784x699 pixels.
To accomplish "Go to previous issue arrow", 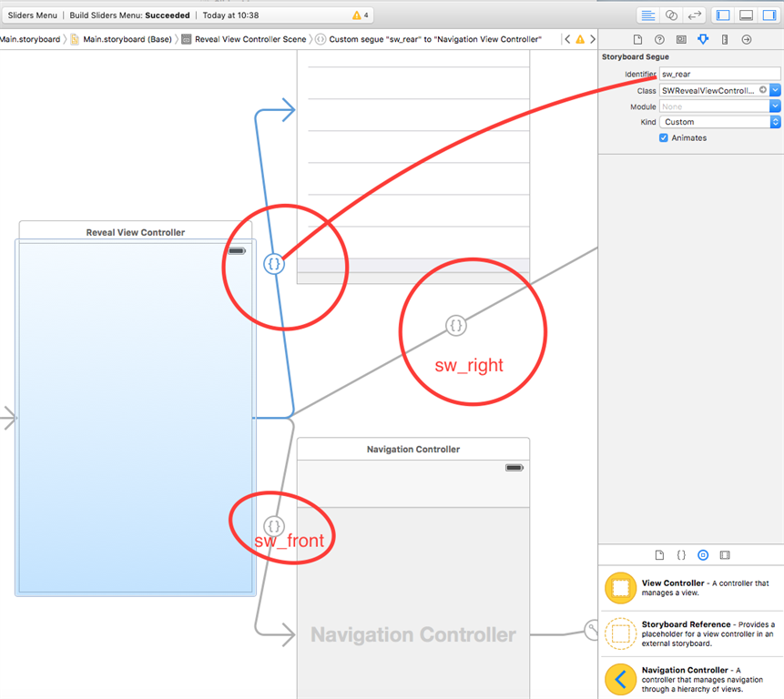I will coord(567,39).
